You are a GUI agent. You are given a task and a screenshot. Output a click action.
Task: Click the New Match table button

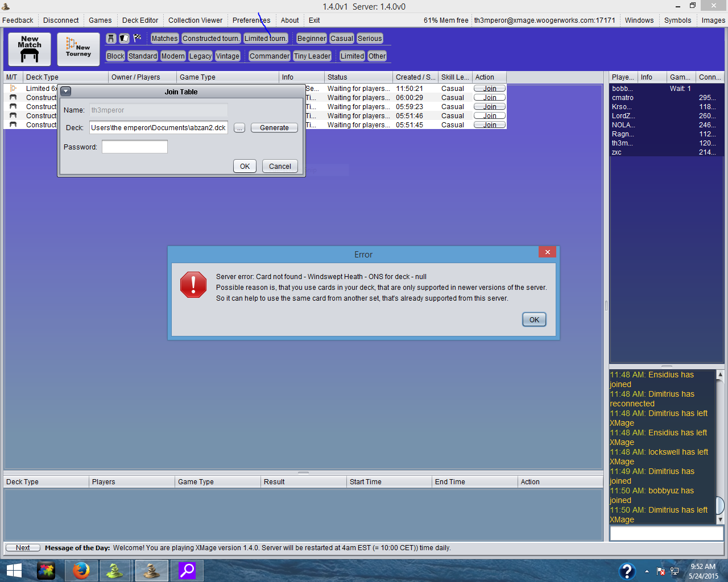click(30, 49)
